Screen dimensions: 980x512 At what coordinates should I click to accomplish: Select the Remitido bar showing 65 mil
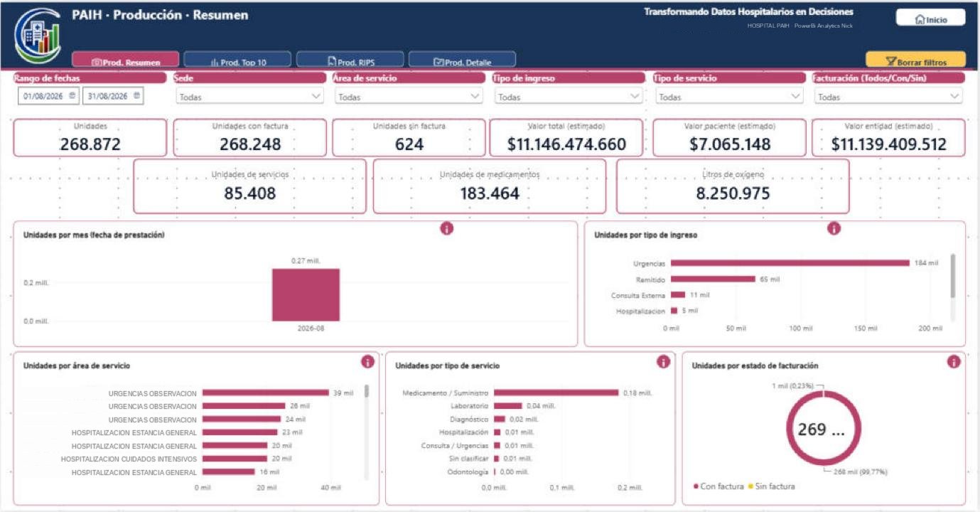[x=713, y=279]
